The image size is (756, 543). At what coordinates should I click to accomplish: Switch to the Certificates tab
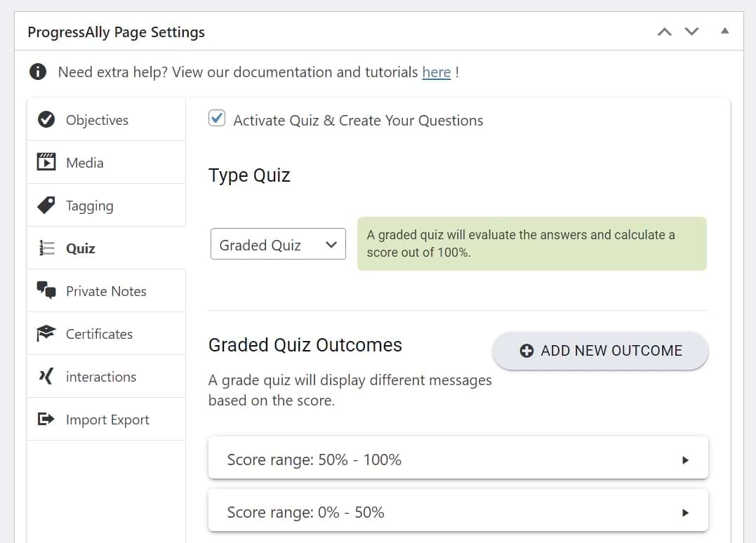(x=99, y=333)
